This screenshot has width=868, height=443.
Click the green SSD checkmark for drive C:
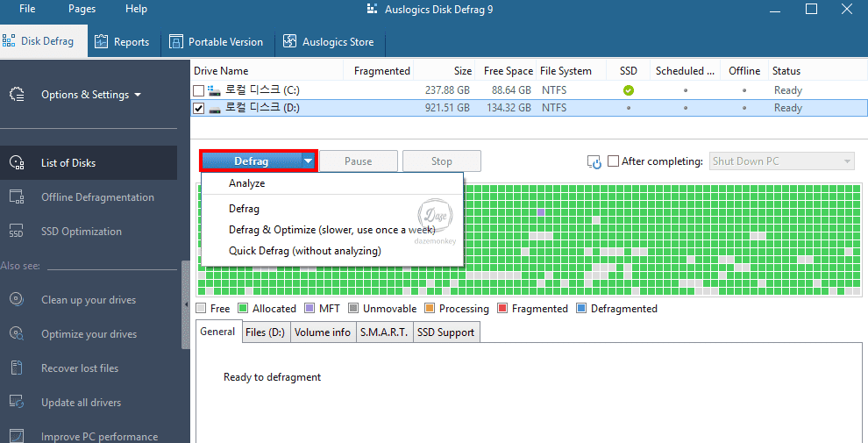pos(629,90)
